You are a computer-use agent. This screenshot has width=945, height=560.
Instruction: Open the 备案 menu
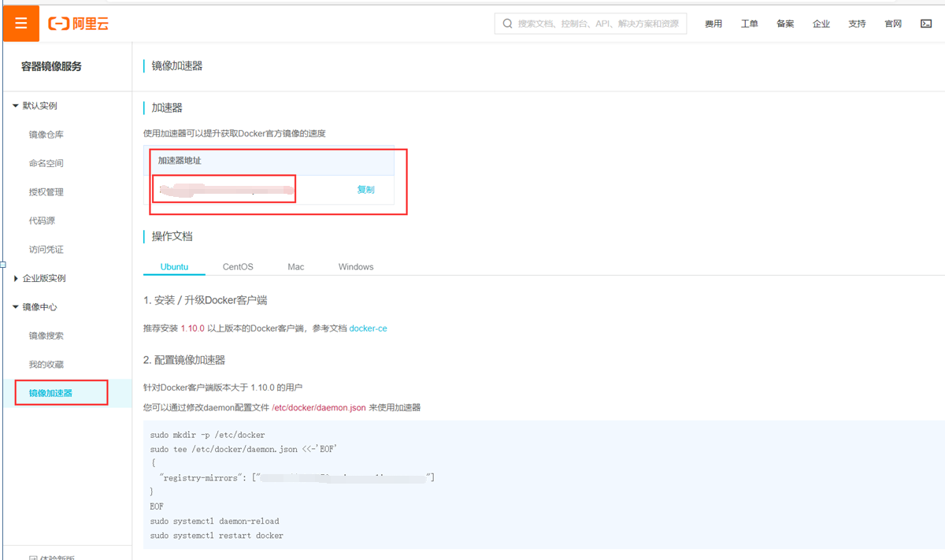[785, 24]
